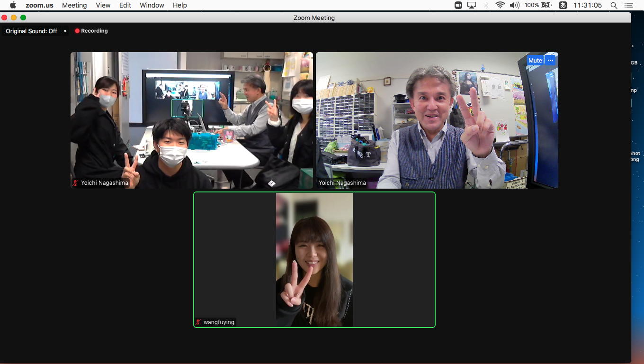The height and width of the screenshot is (364, 644).
Task: Click the wangfuying name label
Action: point(219,322)
